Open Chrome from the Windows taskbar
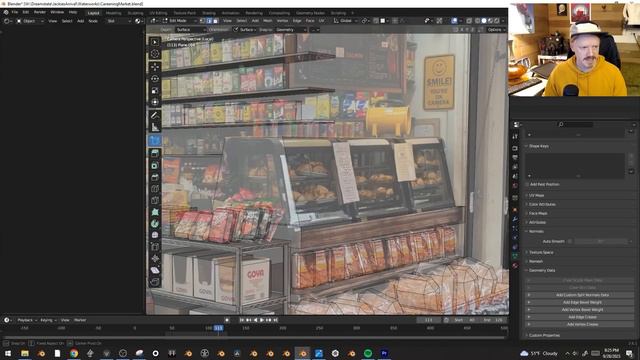Image resolution: width=640 pixels, height=360 pixels. [x=74, y=353]
